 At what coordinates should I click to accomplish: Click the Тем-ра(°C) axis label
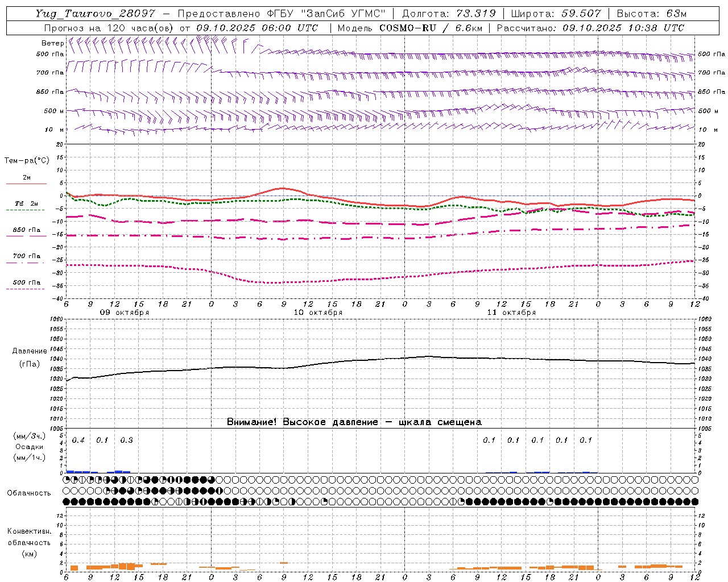click(27, 161)
